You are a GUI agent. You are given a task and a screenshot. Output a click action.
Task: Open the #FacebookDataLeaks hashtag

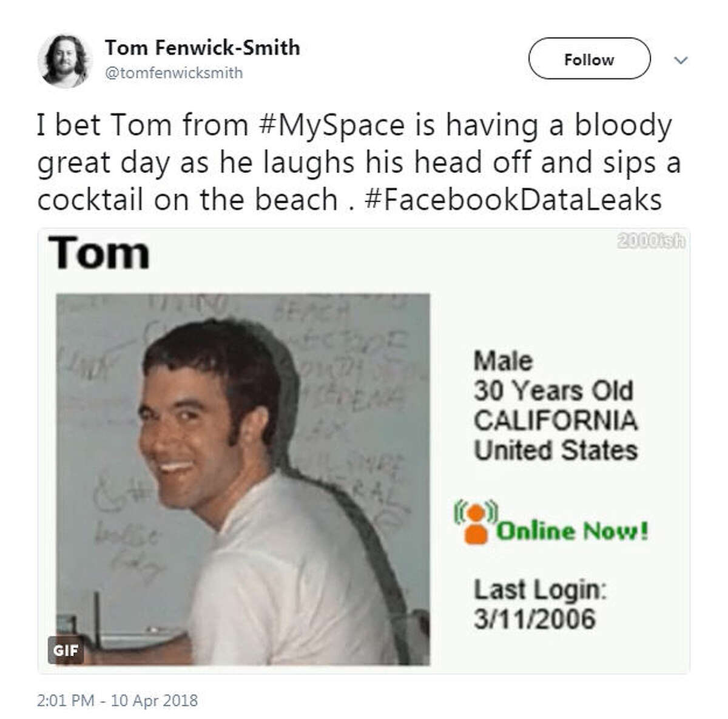click(513, 200)
